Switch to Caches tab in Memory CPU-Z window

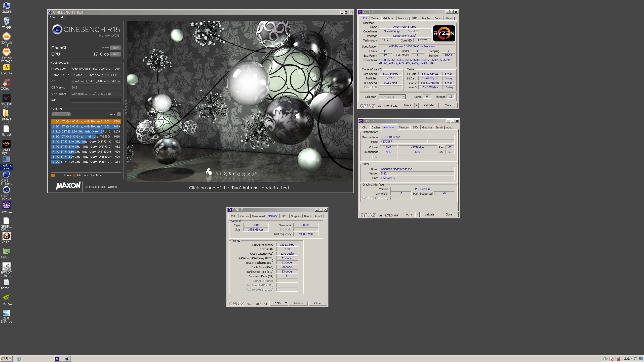[245, 216]
